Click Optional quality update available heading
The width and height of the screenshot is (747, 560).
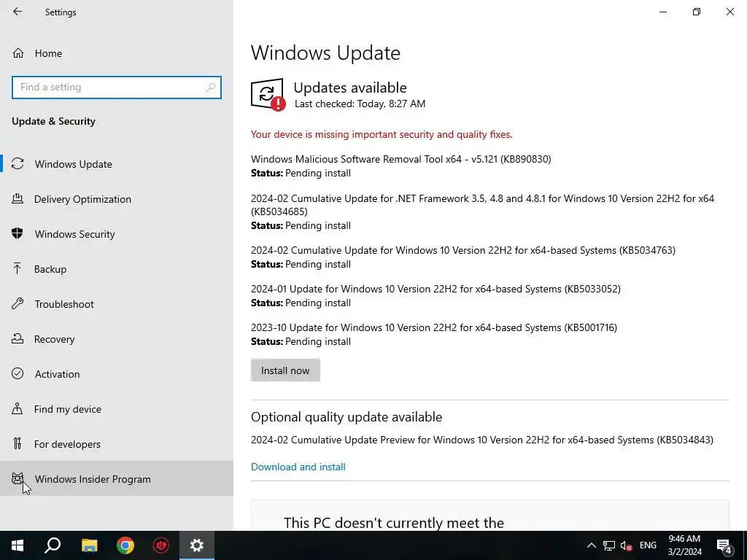[x=347, y=416]
